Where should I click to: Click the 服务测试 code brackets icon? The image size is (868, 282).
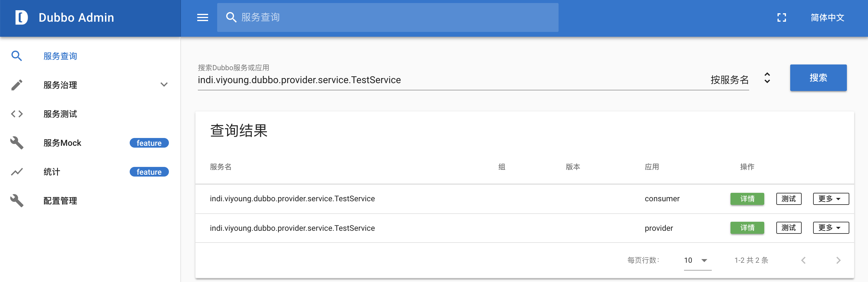(x=17, y=114)
